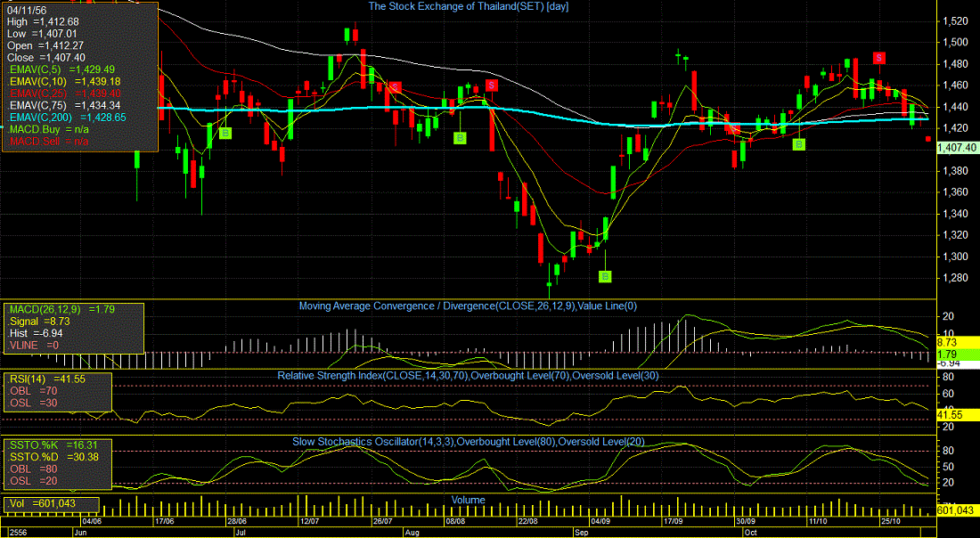Click the 12/07 date axis label

tap(310, 520)
